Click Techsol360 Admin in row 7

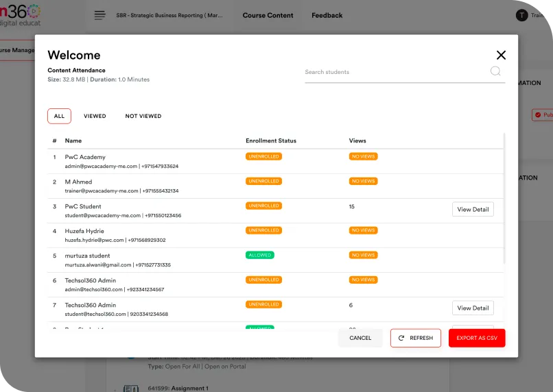(x=91, y=305)
